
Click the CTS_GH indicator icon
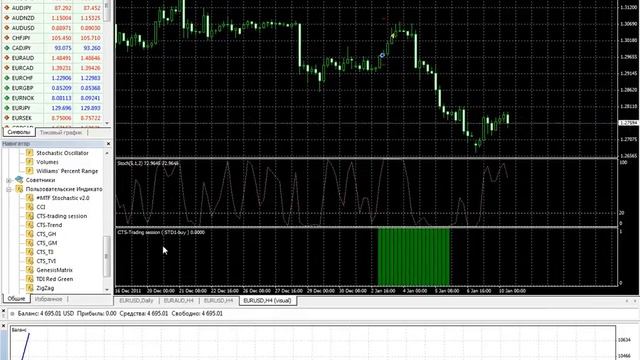[x=29, y=234]
